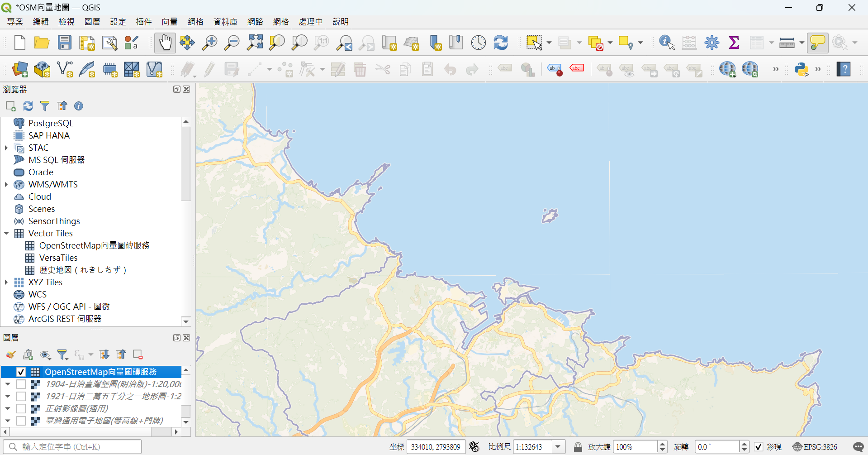Create a new project file
This screenshot has height=455, width=868.
click(19, 43)
